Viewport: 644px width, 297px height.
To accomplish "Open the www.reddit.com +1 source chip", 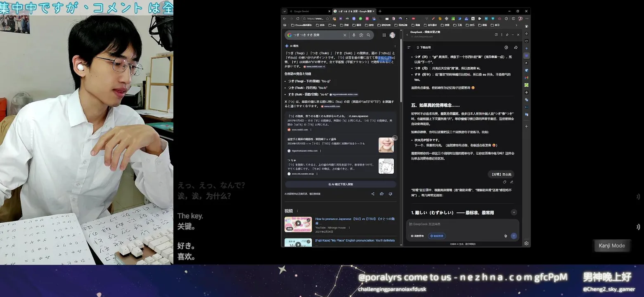I will click(314, 66).
